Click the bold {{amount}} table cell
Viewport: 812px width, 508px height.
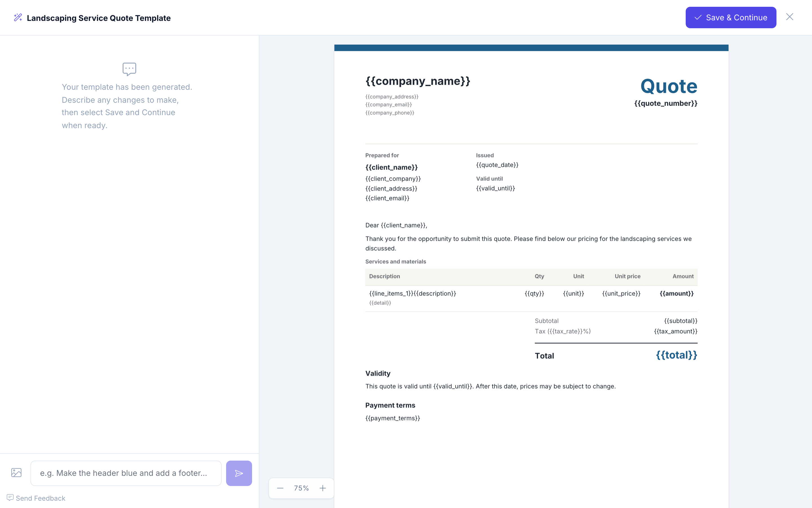pos(677,294)
